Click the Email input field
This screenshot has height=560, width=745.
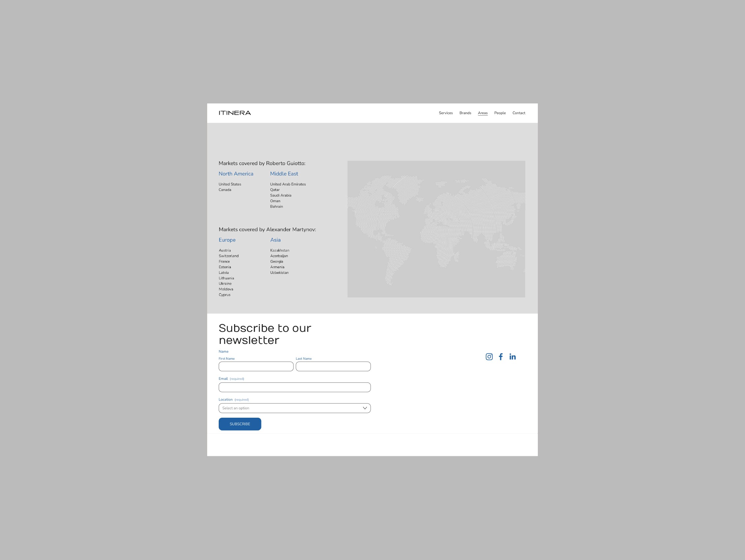[294, 387]
